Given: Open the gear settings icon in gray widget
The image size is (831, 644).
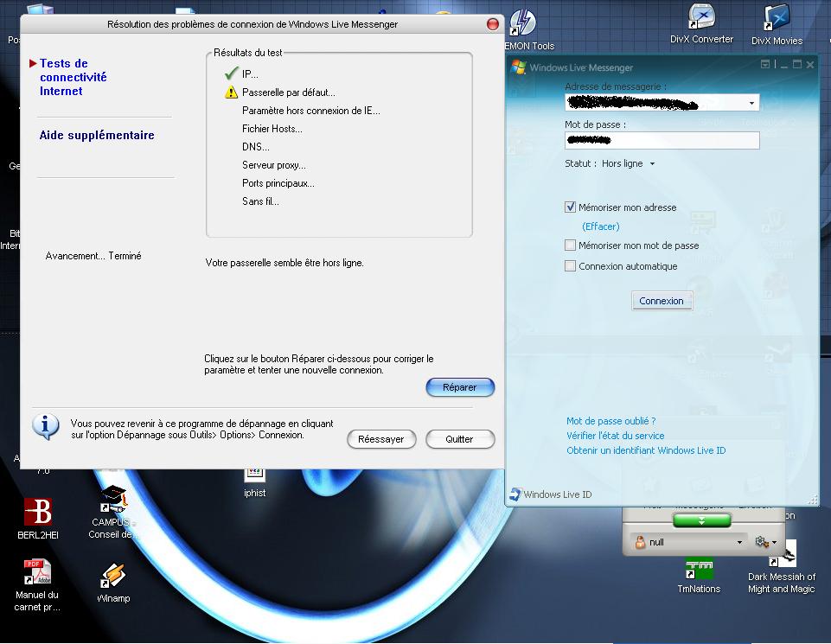Looking at the screenshot, I should tap(762, 541).
